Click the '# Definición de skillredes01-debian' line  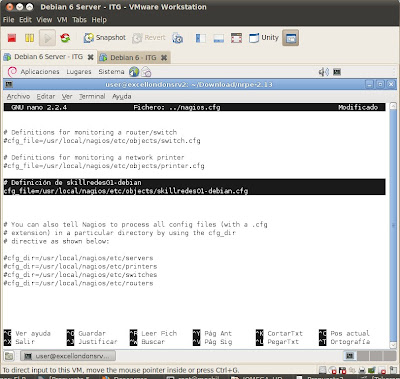(x=73, y=182)
